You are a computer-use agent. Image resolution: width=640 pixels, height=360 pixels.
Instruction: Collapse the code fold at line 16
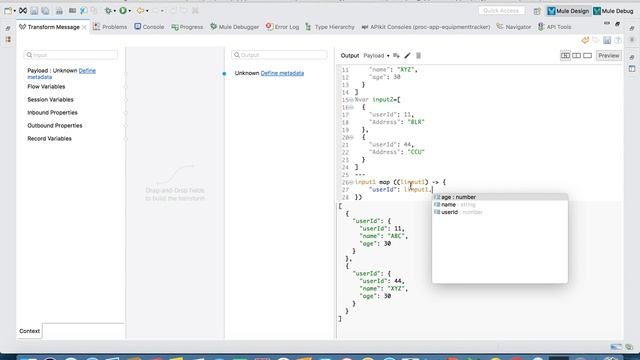click(352, 107)
